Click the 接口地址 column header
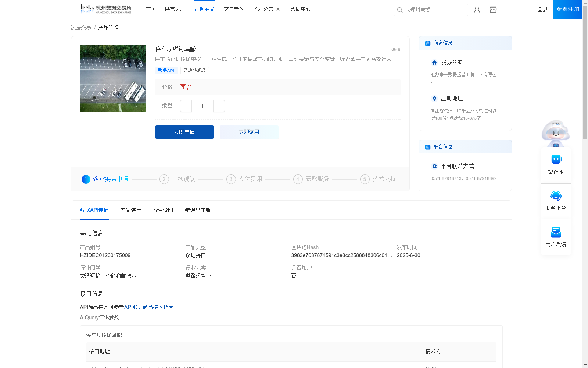588x368 pixels. pos(99,351)
